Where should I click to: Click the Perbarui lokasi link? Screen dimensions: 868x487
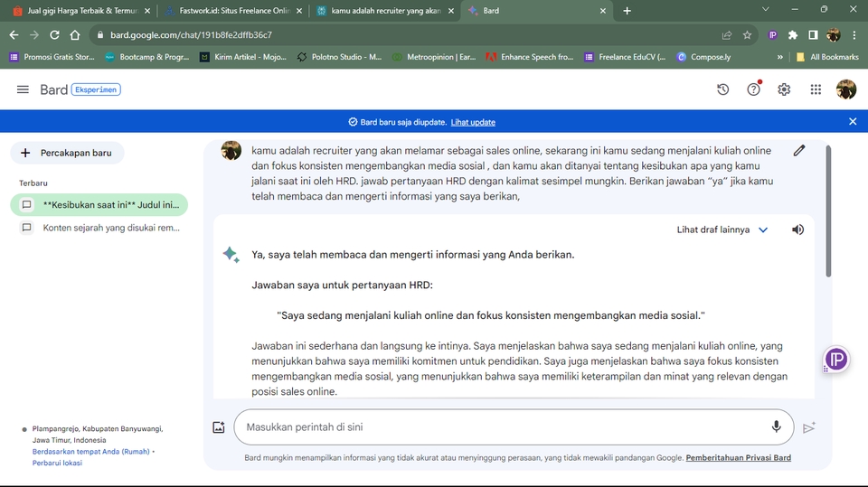point(57,463)
